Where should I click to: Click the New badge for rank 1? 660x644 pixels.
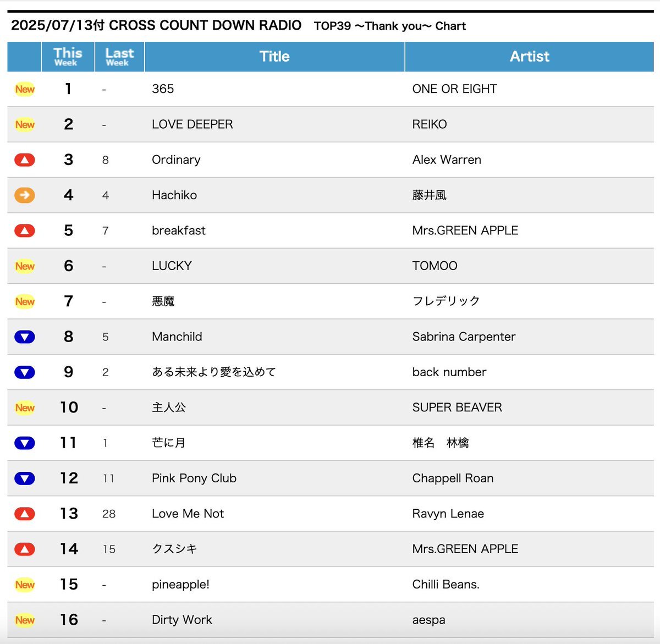(x=25, y=89)
